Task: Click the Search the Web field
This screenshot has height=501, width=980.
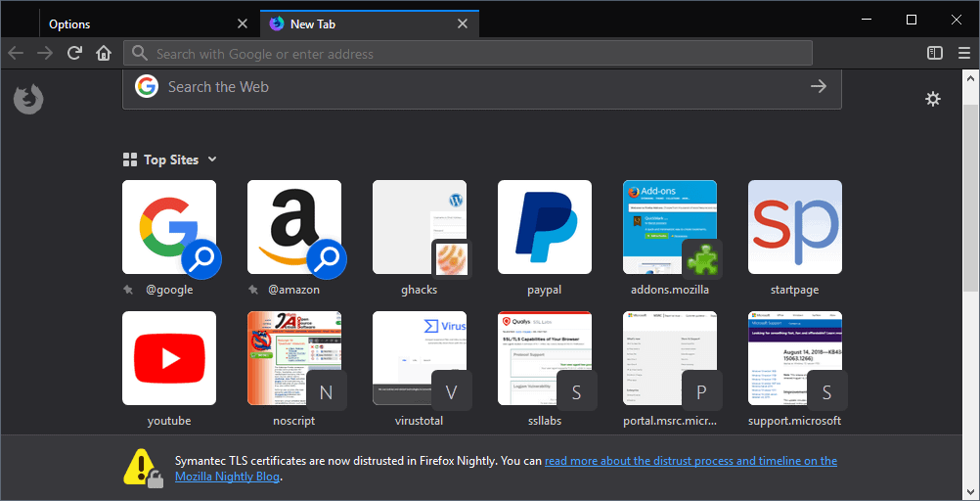Action: [482, 86]
